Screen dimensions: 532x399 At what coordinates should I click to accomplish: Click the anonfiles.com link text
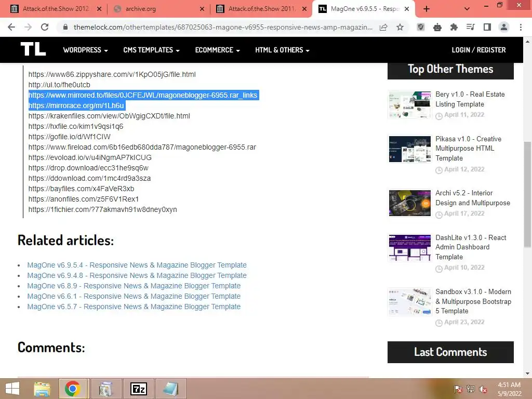[x=84, y=199]
